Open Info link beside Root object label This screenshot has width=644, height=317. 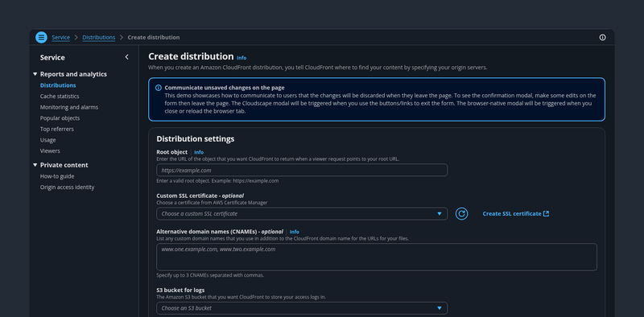coord(199,152)
